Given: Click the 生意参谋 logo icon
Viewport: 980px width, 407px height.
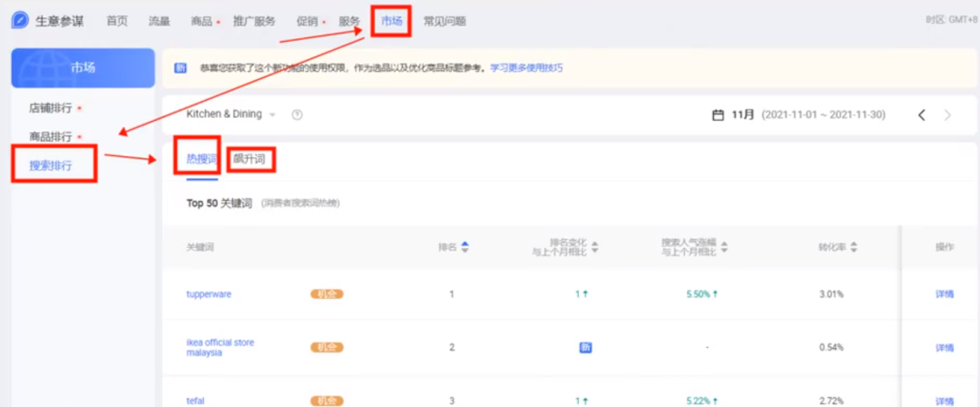Looking at the screenshot, I should pyautogui.click(x=20, y=21).
